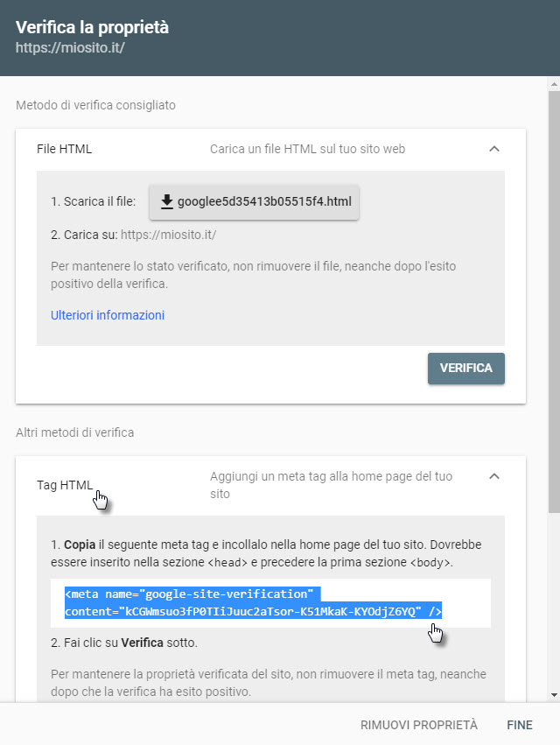The image size is (560, 745).
Task: Click the scrollbar down arrow
Action: (x=554, y=695)
